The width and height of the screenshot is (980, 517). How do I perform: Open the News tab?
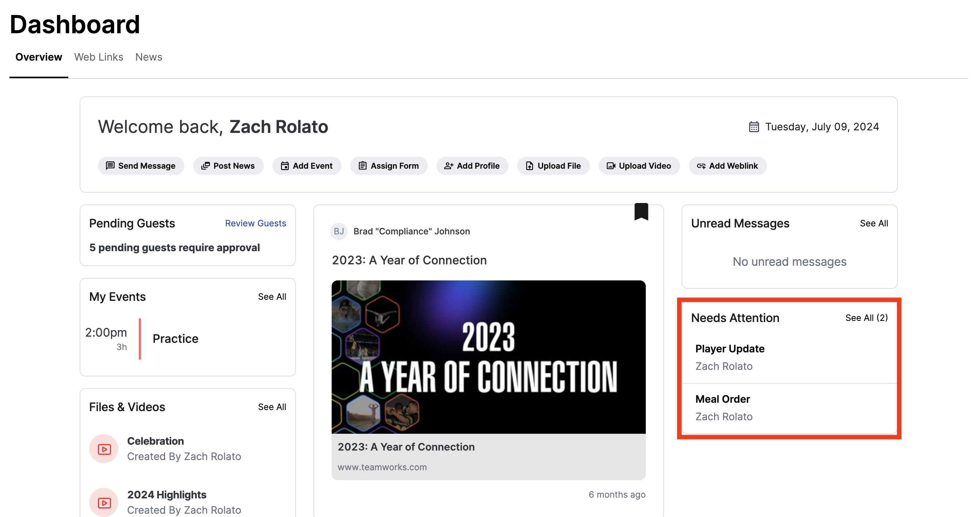click(x=148, y=57)
